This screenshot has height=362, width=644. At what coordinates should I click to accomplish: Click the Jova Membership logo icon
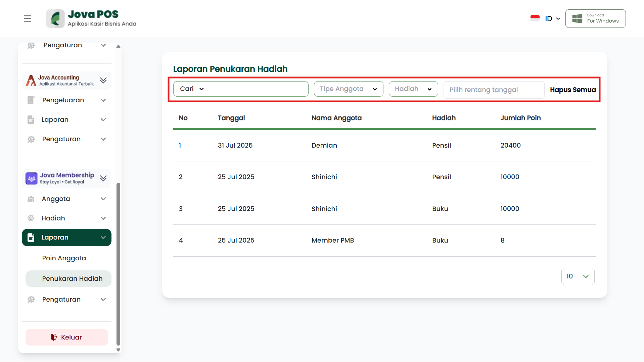tap(32, 178)
